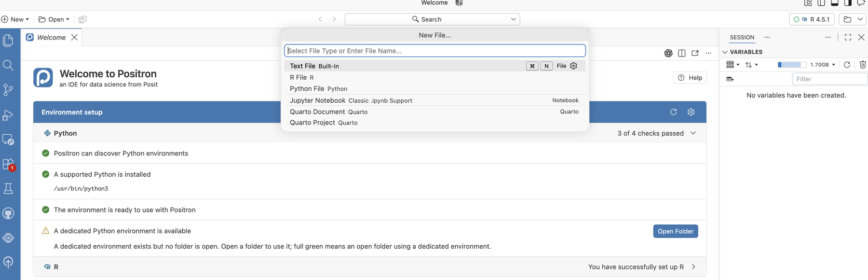Open editor more actions ellipsis

click(x=708, y=53)
